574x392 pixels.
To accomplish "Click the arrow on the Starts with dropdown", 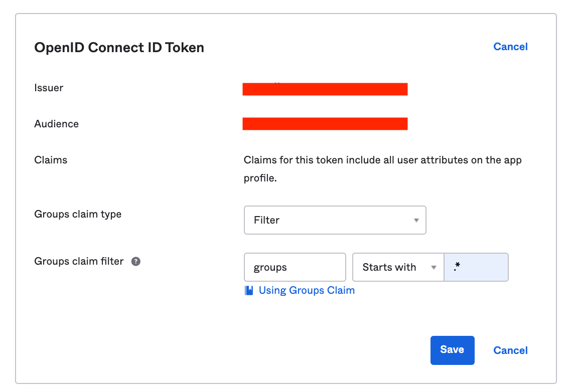I will 434,268.
